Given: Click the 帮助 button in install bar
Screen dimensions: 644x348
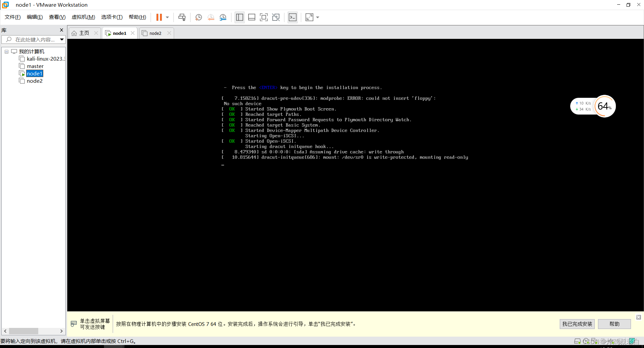Looking at the screenshot, I should pyautogui.click(x=614, y=324).
